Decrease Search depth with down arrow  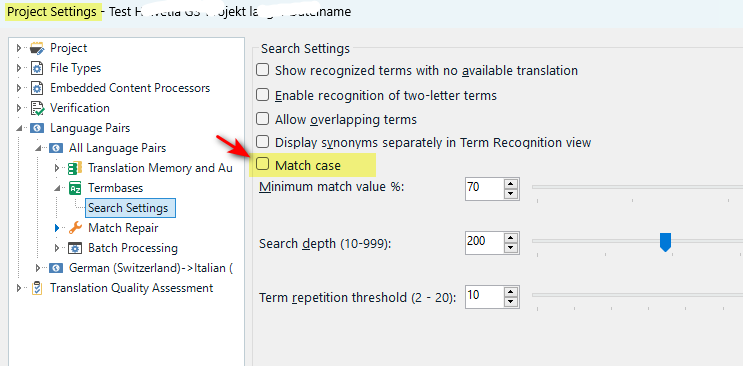tap(510, 248)
